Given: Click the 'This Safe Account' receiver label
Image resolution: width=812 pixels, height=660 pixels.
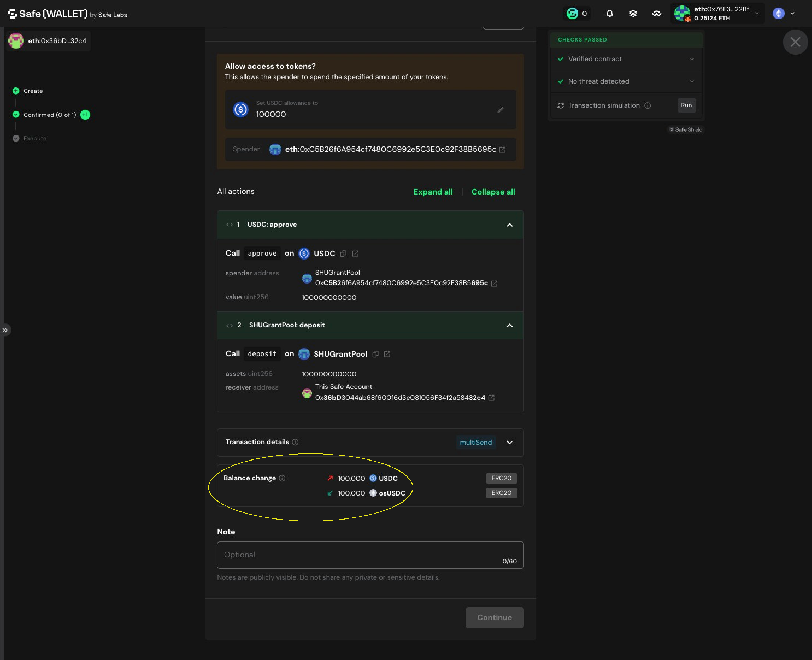Looking at the screenshot, I should coord(344,387).
